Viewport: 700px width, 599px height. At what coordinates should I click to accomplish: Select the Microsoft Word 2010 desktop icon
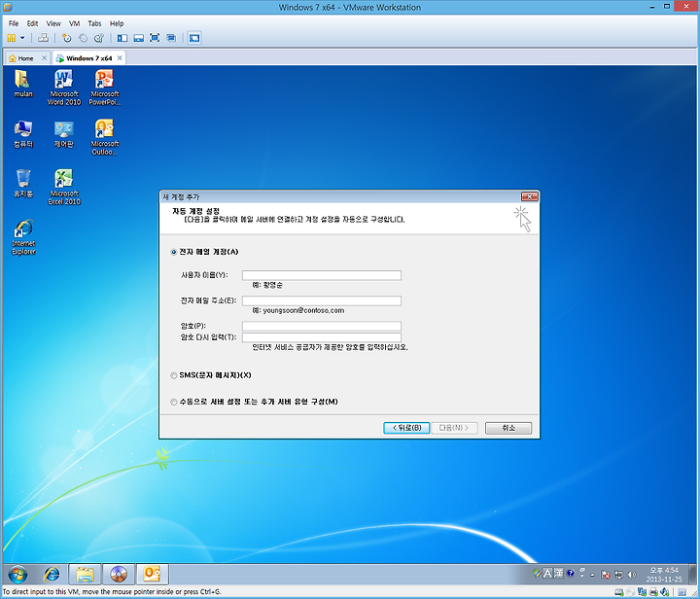(x=64, y=88)
